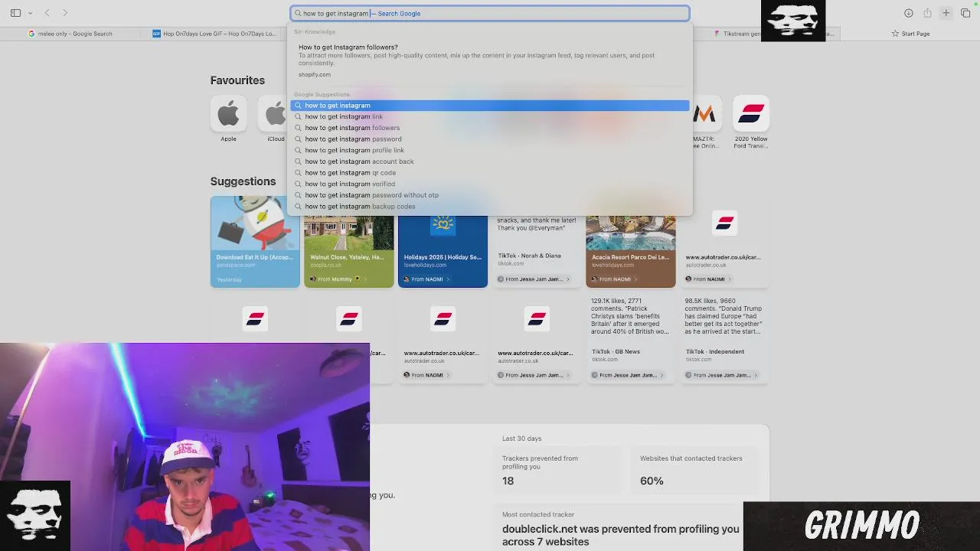Select suggestion 'how to get instagram password'

pyautogui.click(x=490, y=139)
